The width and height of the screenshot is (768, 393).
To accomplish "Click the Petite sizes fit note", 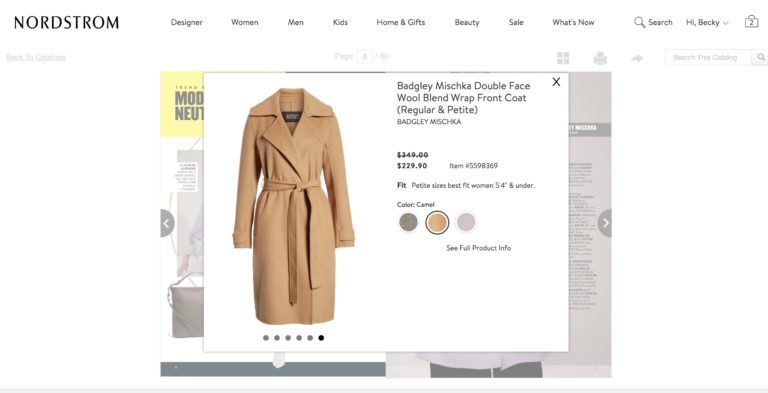I will (x=473, y=186).
